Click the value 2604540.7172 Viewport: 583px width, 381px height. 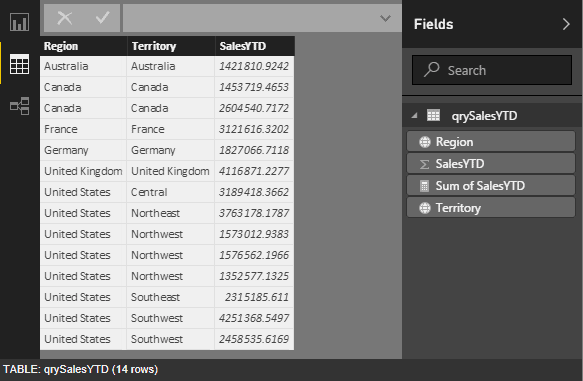(x=254, y=108)
